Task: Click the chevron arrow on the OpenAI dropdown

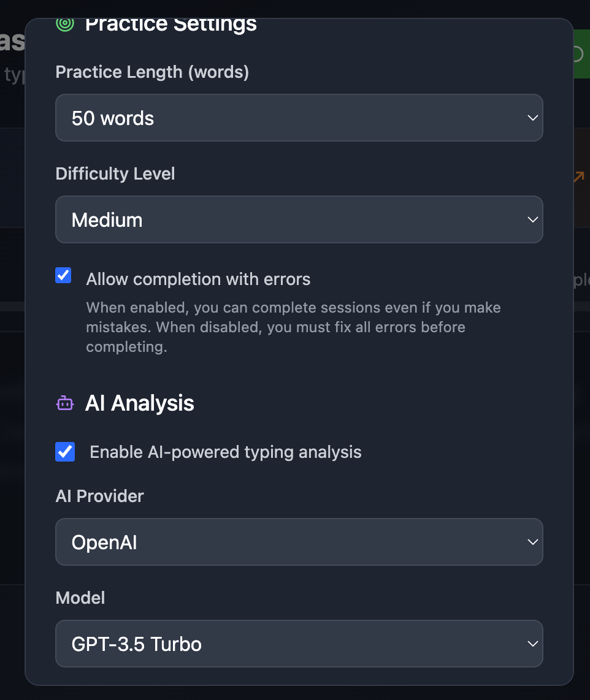Action: tap(532, 542)
